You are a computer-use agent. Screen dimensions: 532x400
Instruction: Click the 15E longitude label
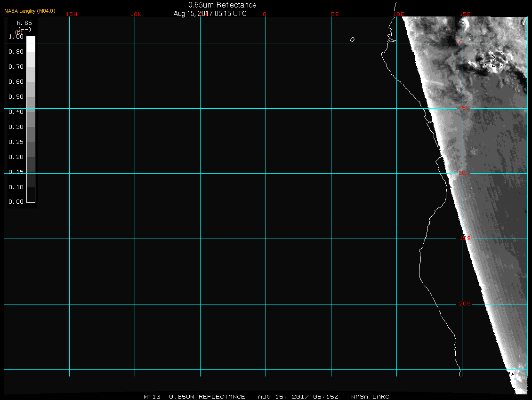click(x=465, y=14)
